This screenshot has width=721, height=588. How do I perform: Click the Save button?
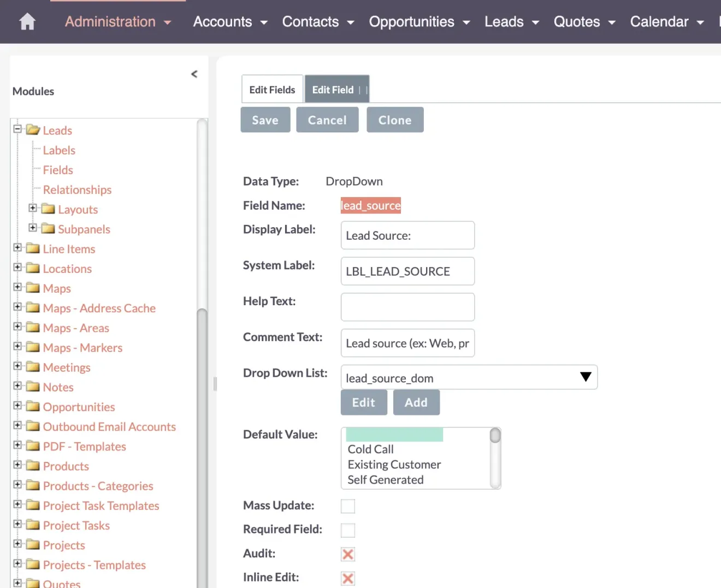pos(265,120)
